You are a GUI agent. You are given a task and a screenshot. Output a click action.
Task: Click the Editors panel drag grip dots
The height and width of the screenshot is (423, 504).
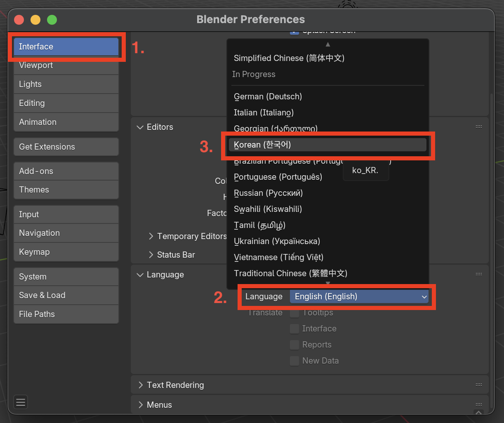pyautogui.click(x=478, y=127)
